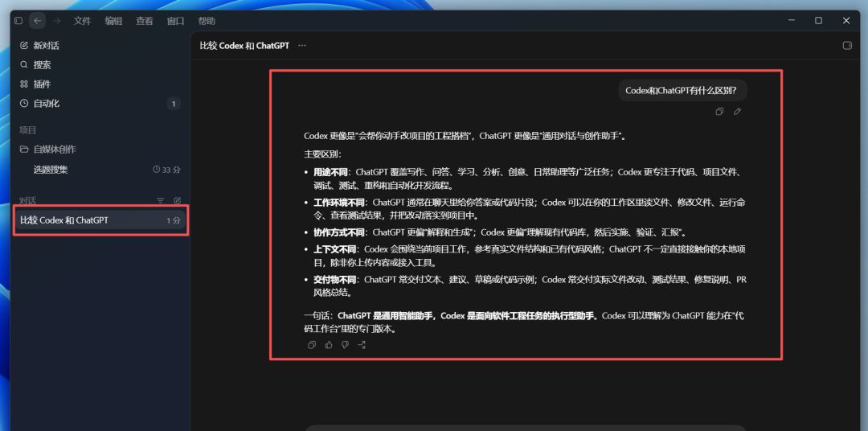Viewport: 868px width, 431px height.
Task: Copy the user message with copy icon
Action: tap(719, 111)
